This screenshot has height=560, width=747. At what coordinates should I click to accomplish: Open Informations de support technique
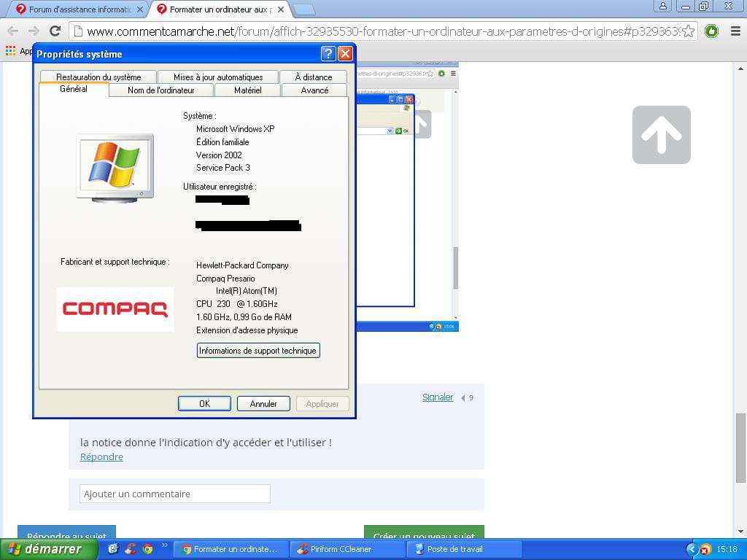pos(258,351)
